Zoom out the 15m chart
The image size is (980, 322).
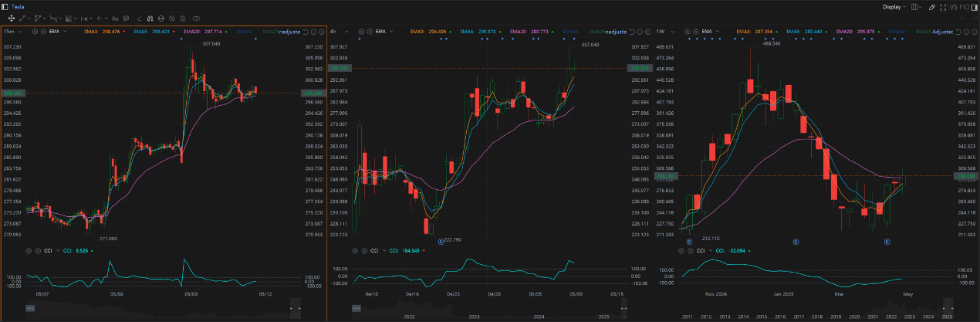pyautogui.click(x=313, y=32)
